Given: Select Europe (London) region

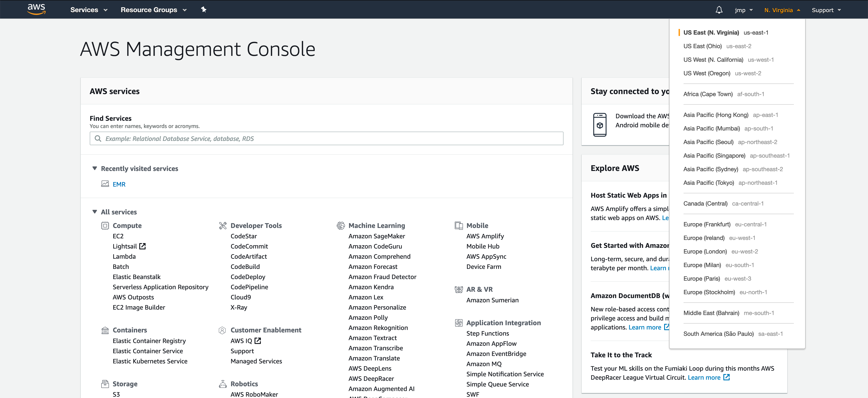Looking at the screenshot, I should click(x=720, y=251).
